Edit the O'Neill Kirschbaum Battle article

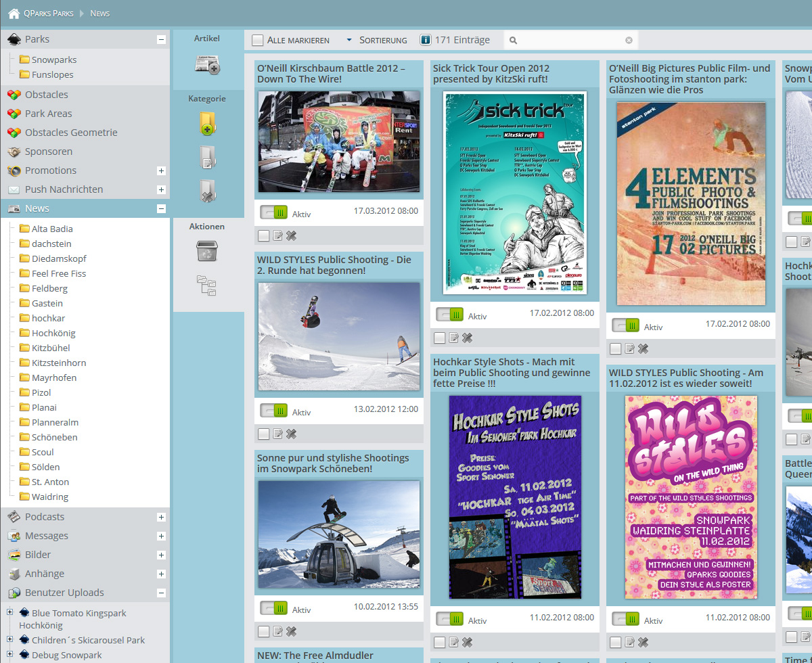pos(277,235)
